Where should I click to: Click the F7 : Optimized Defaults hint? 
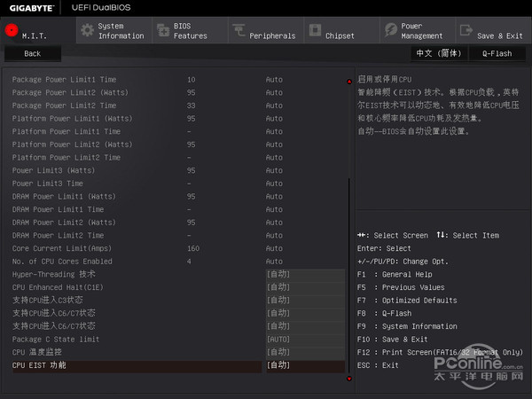407,301
